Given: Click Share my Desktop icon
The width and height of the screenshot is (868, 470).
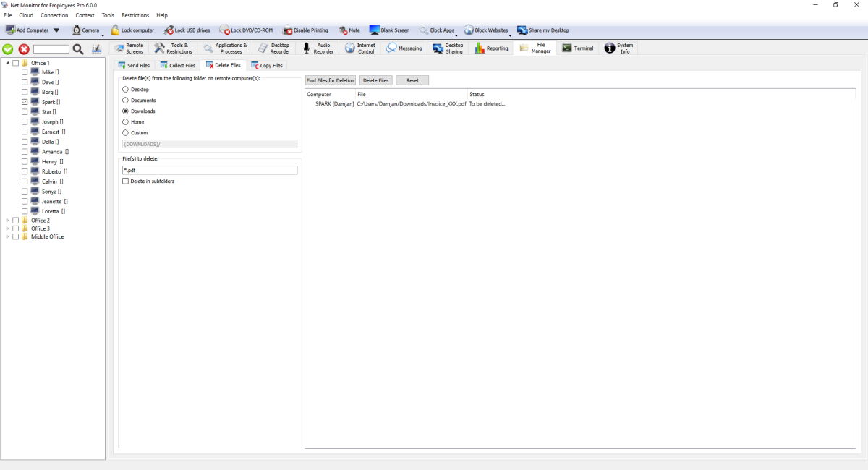Looking at the screenshot, I should pos(522,30).
